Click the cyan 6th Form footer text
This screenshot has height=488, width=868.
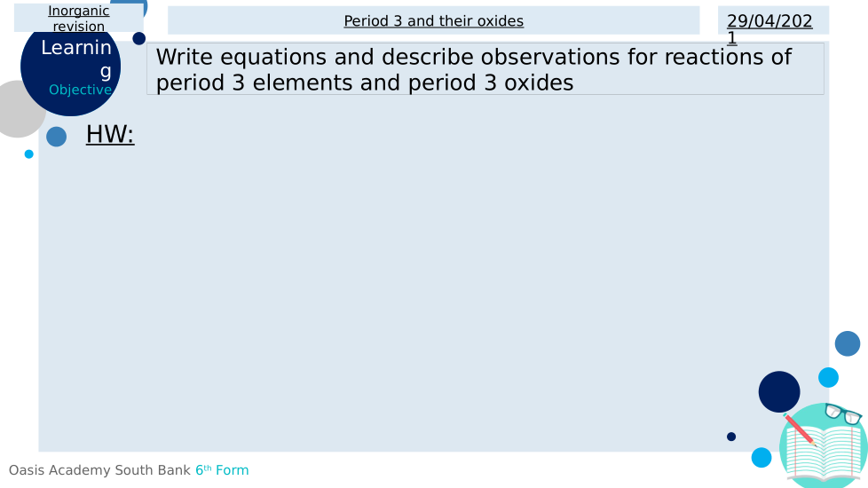(222, 470)
